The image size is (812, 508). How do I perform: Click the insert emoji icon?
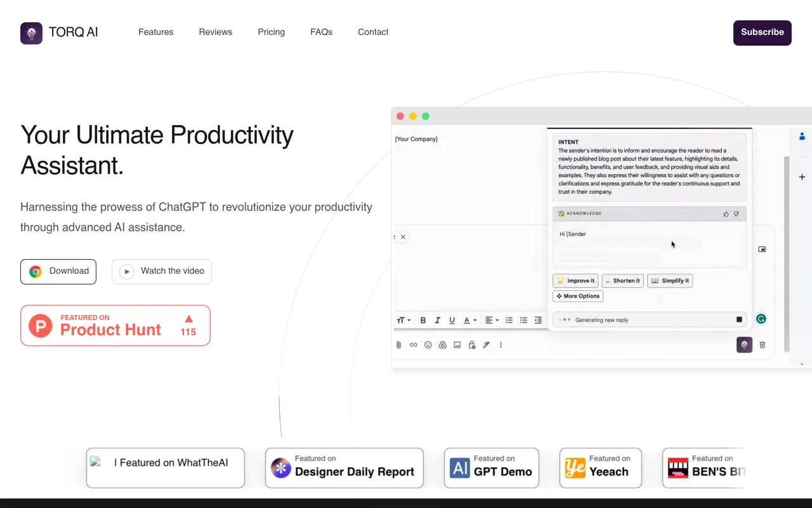(x=428, y=345)
